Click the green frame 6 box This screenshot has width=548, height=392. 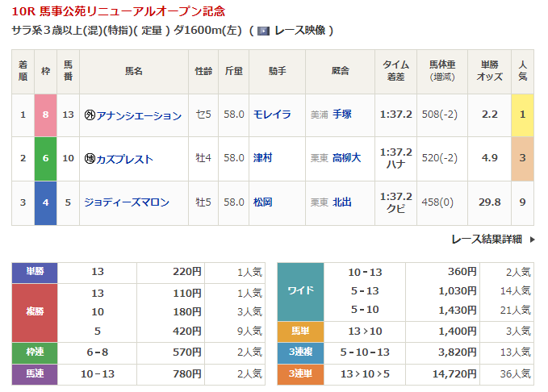[x=45, y=158]
